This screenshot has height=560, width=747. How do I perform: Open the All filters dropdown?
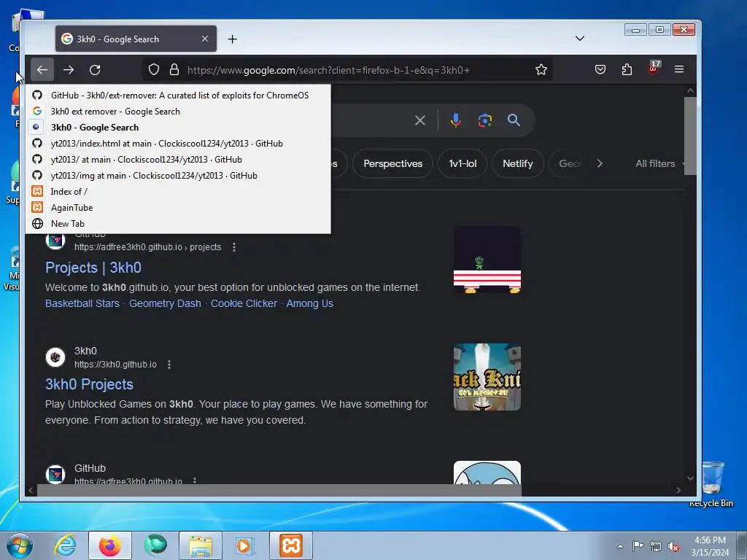659,163
